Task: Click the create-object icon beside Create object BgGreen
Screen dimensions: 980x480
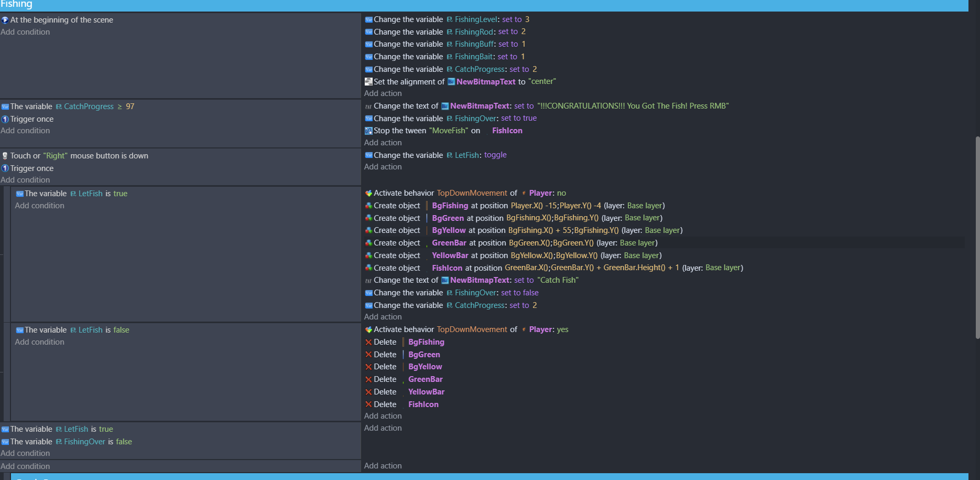Action: coord(368,218)
